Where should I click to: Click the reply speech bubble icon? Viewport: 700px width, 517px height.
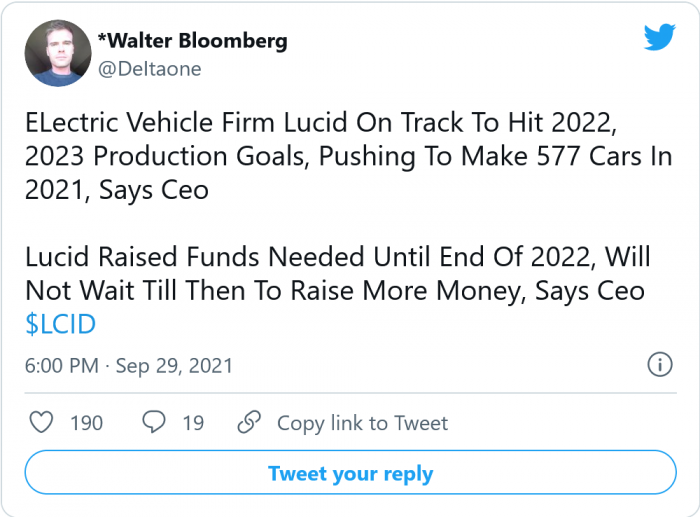(153, 423)
